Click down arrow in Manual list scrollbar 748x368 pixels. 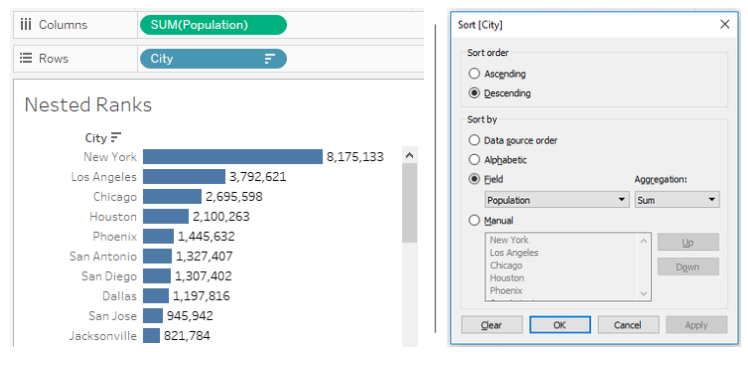coord(644,294)
